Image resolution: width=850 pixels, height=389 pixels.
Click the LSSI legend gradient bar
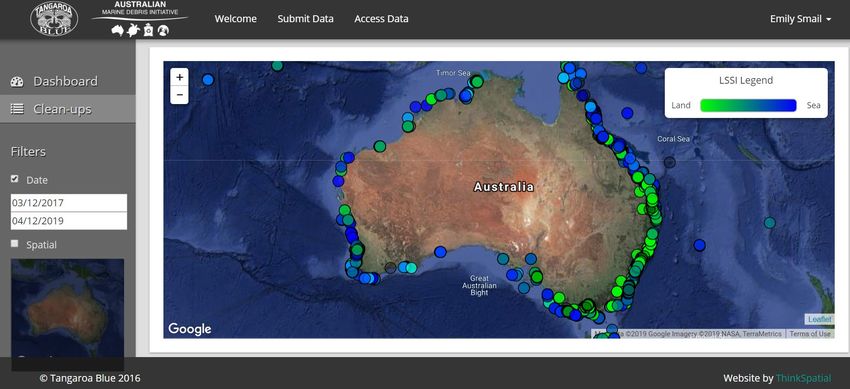(x=748, y=106)
